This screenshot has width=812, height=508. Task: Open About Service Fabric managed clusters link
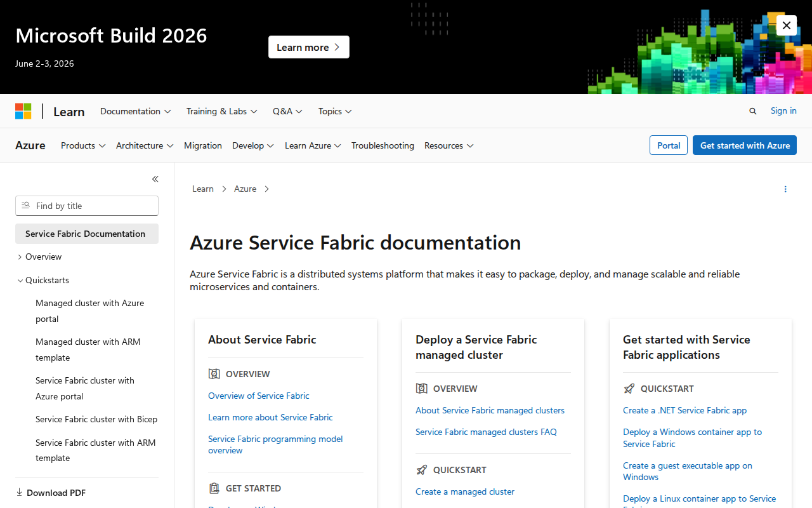tap(490, 410)
